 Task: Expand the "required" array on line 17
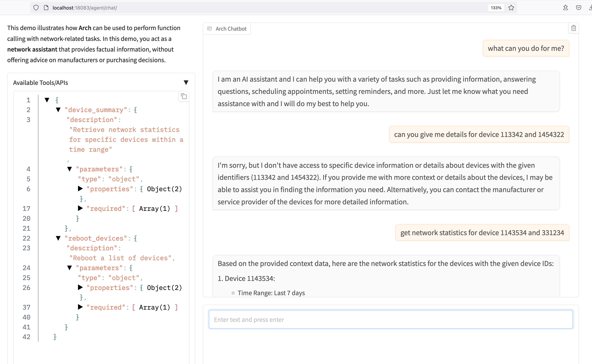pyautogui.click(x=80, y=208)
